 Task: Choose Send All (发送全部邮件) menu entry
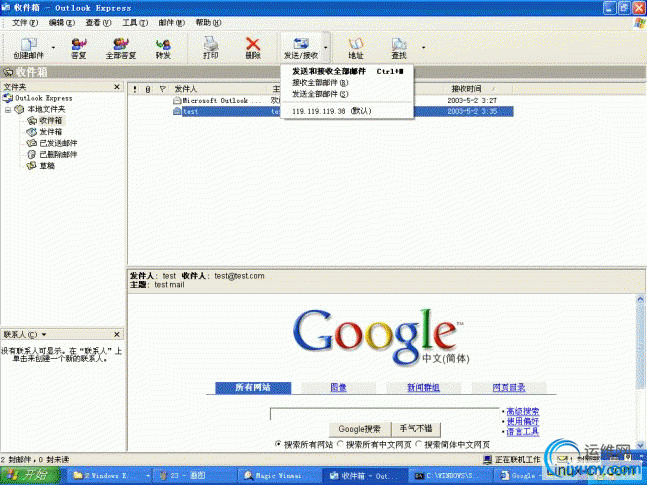click(x=347, y=94)
